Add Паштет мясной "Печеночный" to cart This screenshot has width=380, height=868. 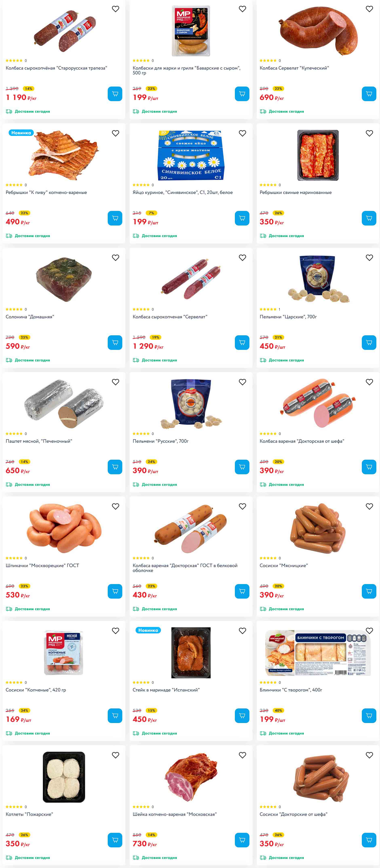[x=115, y=467]
